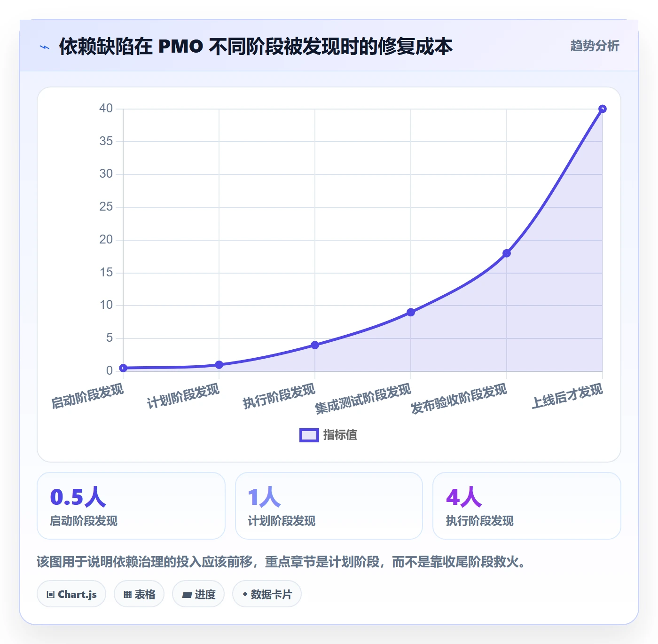Screen dimensions: 658x644
Task: Click the 趋势分析 label in header
Action: coord(595,46)
